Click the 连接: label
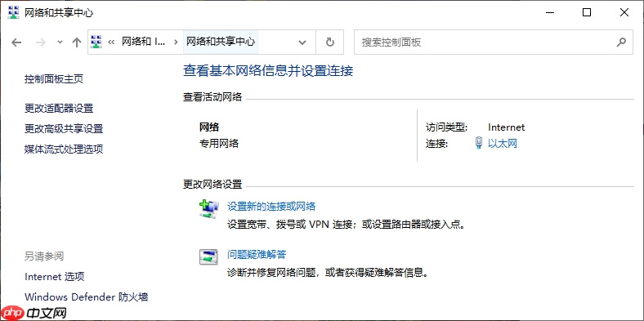 [x=437, y=144]
